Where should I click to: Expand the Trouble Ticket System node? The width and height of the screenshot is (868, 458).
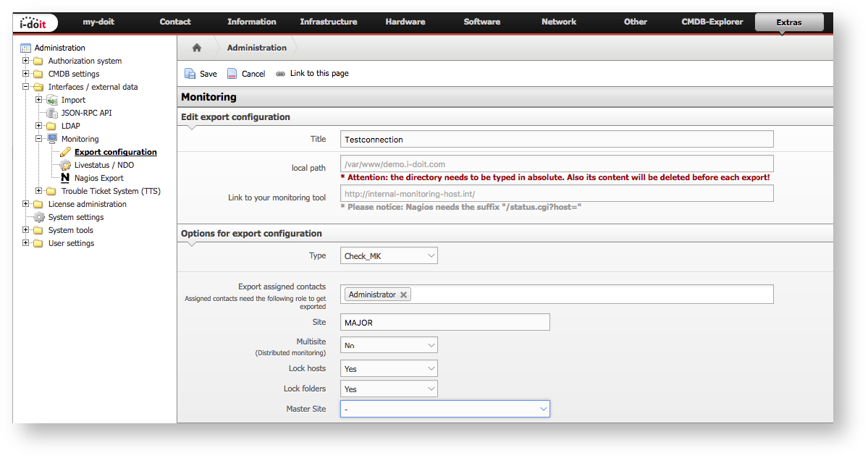coord(39,191)
